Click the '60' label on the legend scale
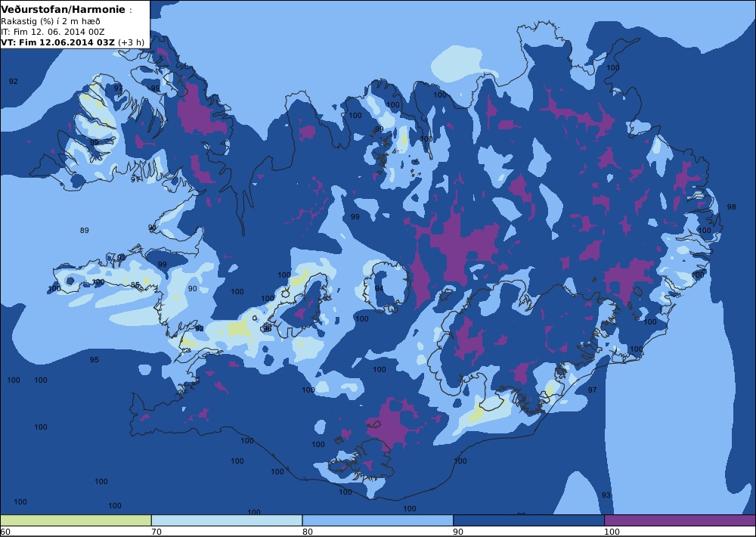The width and height of the screenshot is (756, 537). tap(5, 532)
